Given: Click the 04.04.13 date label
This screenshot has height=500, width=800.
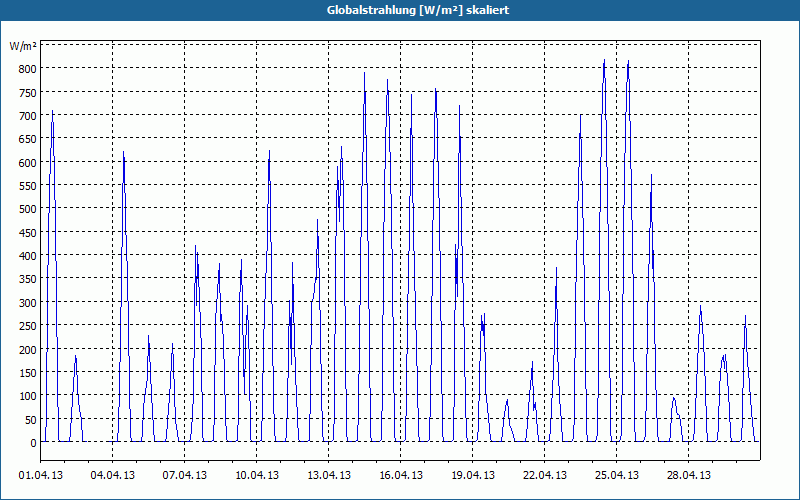Looking at the screenshot, I should click(x=113, y=476).
